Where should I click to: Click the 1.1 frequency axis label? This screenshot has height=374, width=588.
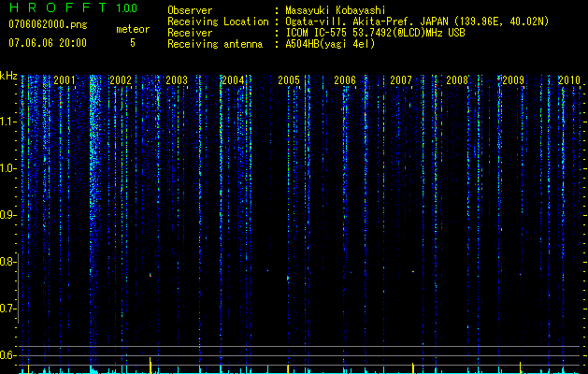point(7,122)
